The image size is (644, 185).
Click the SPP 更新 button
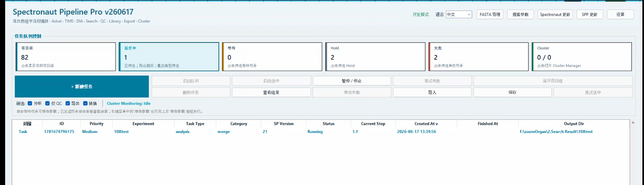[590, 14]
